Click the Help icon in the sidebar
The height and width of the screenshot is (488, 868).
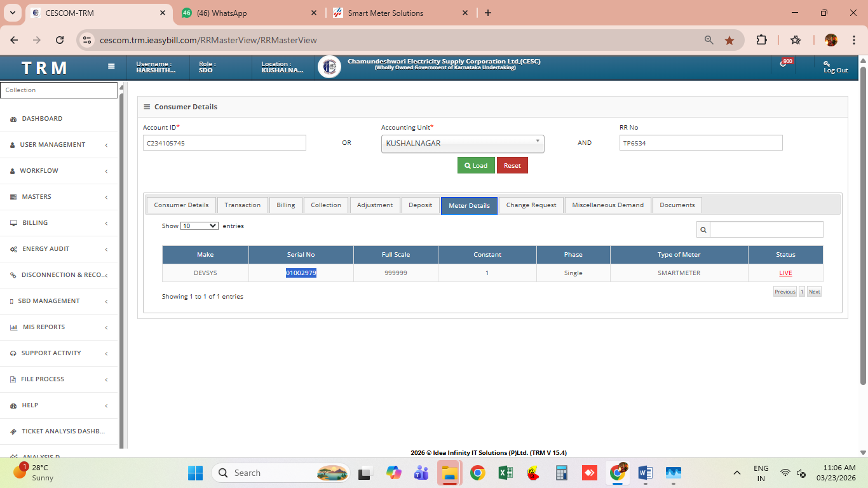[x=13, y=405]
